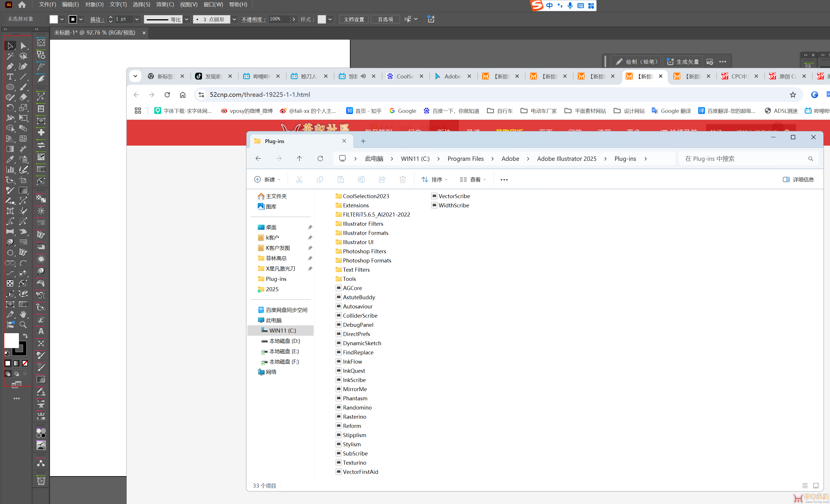Click the browser address bar URL
Image resolution: width=830 pixels, height=504 pixels.
pyautogui.click(x=260, y=94)
